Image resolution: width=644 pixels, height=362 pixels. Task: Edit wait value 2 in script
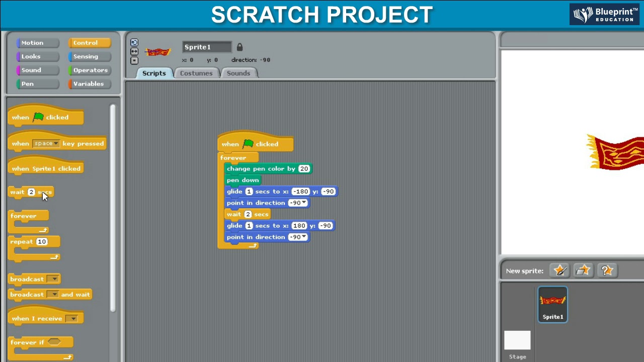248,215
